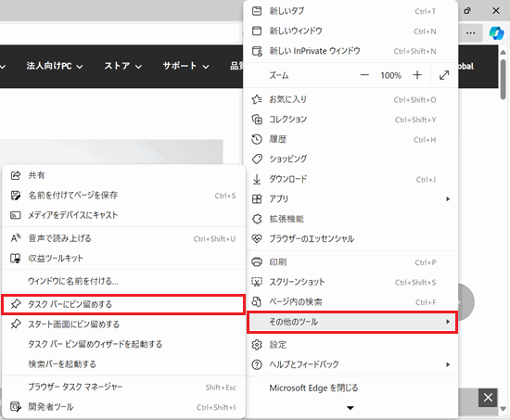
Task: Click the 印刷 printer icon
Action: tap(257, 261)
